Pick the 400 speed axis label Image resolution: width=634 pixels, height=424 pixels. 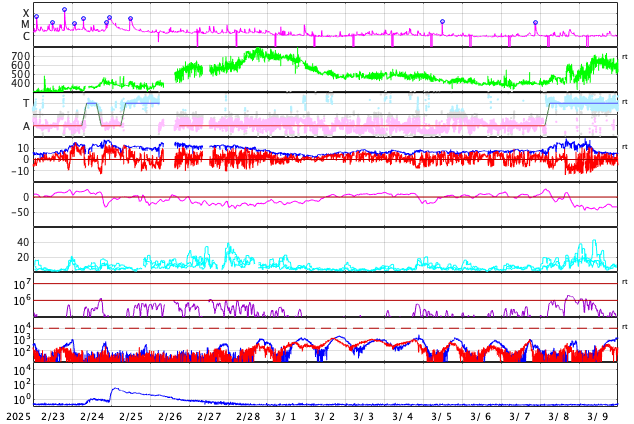[x=21, y=83]
